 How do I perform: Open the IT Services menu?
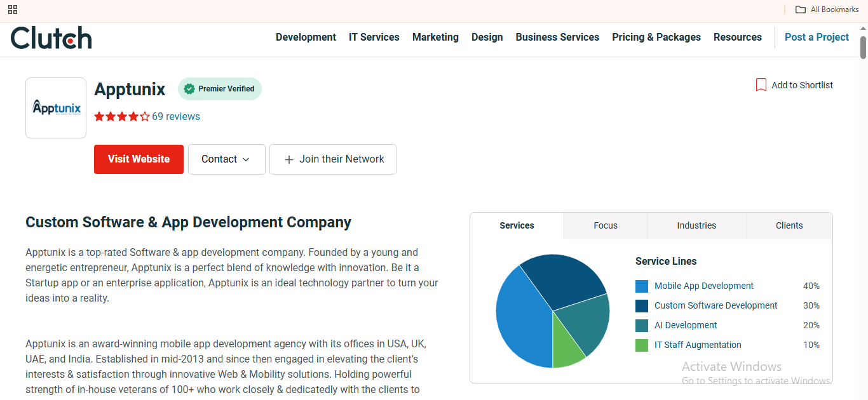[374, 37]
